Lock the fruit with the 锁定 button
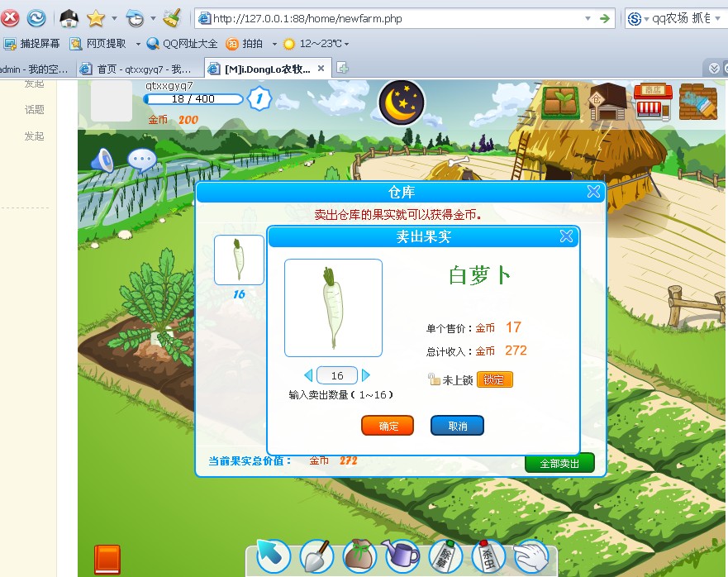This screenshot has width=728, height=577. (x=494, y=379)
